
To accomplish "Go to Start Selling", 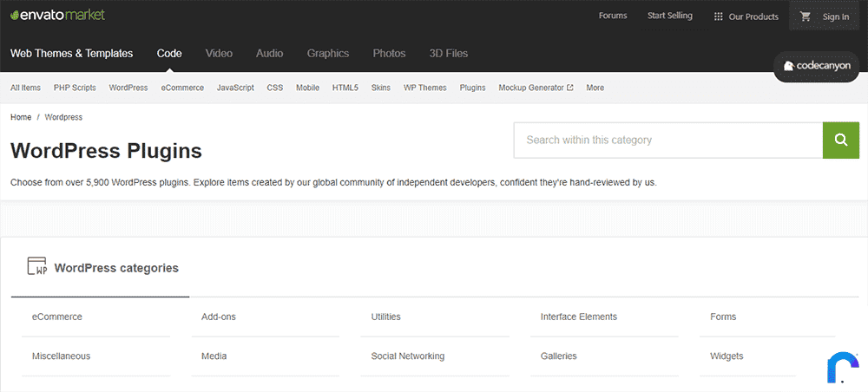I will coord(670,16).
